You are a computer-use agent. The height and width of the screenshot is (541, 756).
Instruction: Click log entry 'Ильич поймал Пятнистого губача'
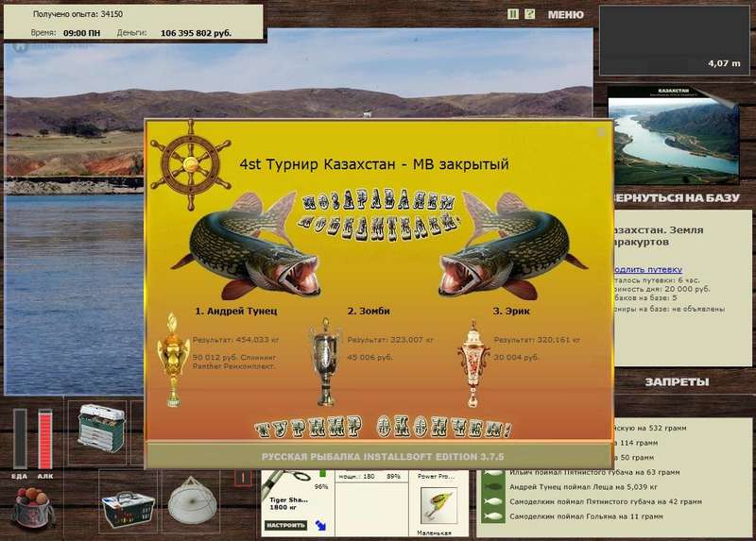pos(594,473)
